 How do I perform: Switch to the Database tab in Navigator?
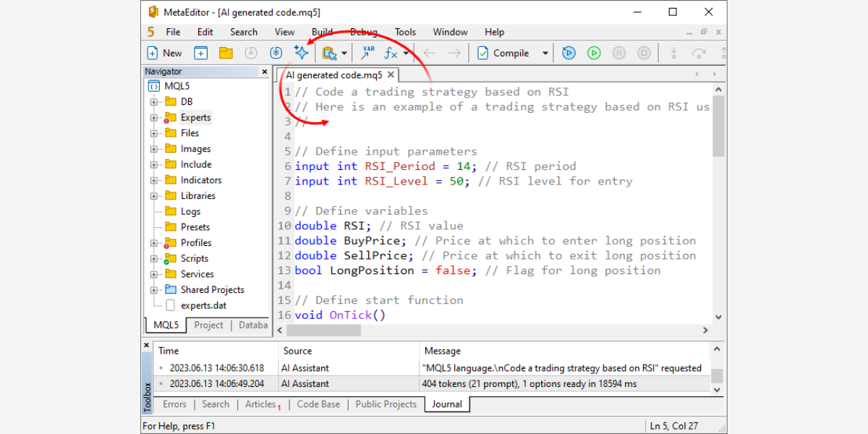point(252,325)
